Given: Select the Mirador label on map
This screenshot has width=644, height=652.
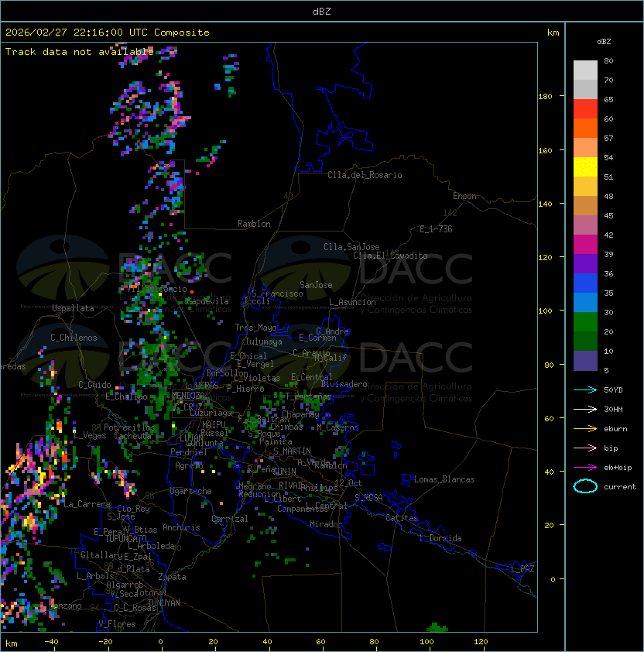Looking at the screenshot, I should pyautogui.click(x=327, y=524).
